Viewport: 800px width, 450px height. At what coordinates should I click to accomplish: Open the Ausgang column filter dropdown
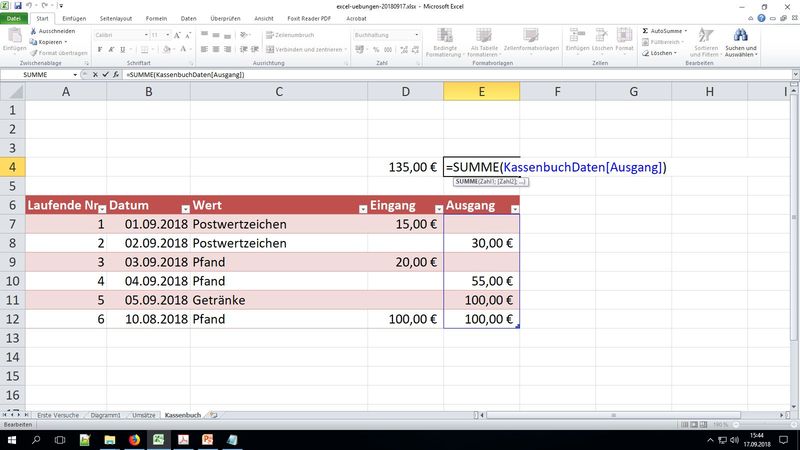pos(514,207)
